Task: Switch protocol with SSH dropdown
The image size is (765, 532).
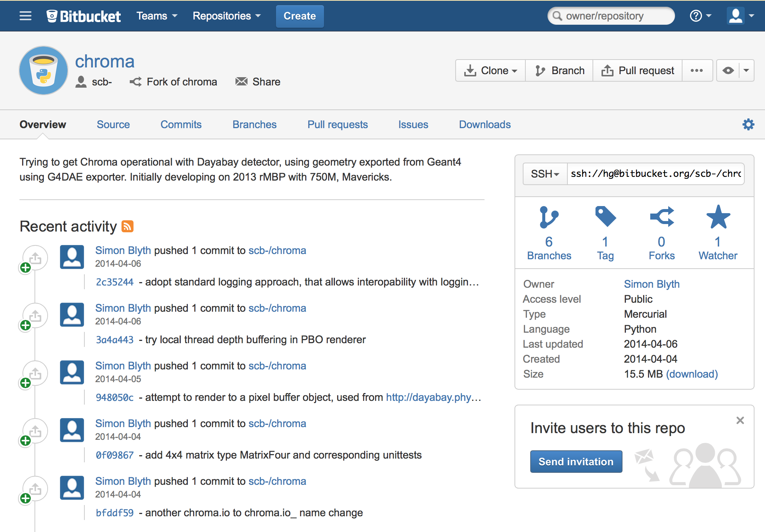Action: click(x=545, y=174)
